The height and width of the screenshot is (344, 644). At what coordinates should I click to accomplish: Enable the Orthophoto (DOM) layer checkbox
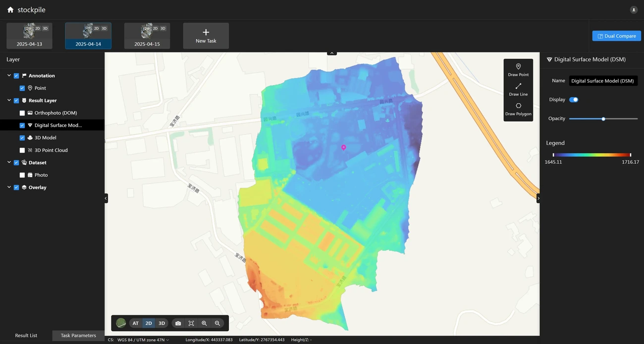[22, 113]
